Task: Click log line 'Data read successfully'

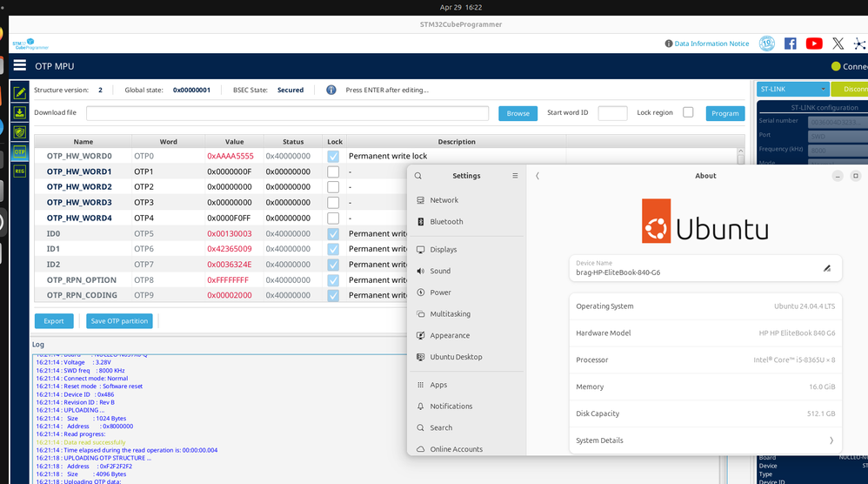Action: [81, 442]
